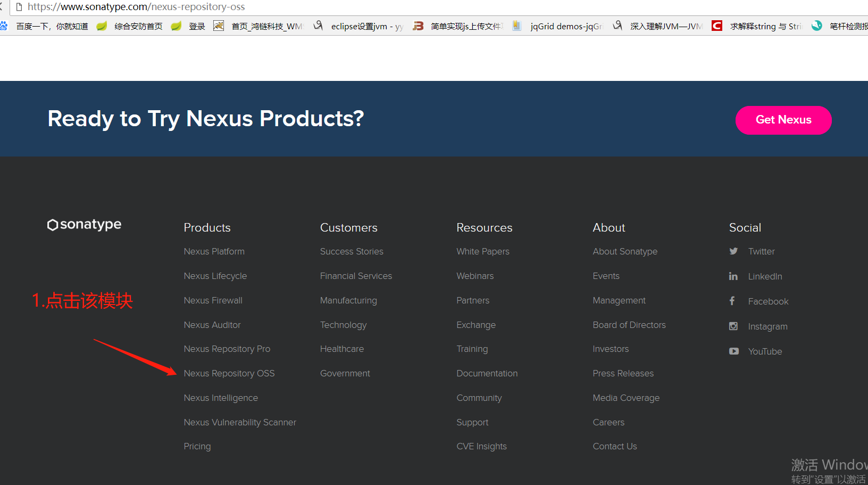Open the Pricing link

click(x=197, y=446)
